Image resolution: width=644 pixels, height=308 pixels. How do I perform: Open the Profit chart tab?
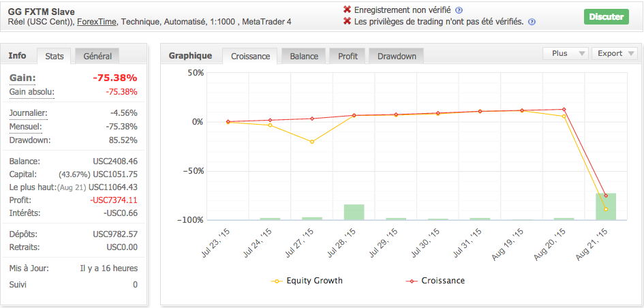tap(348, 56)
